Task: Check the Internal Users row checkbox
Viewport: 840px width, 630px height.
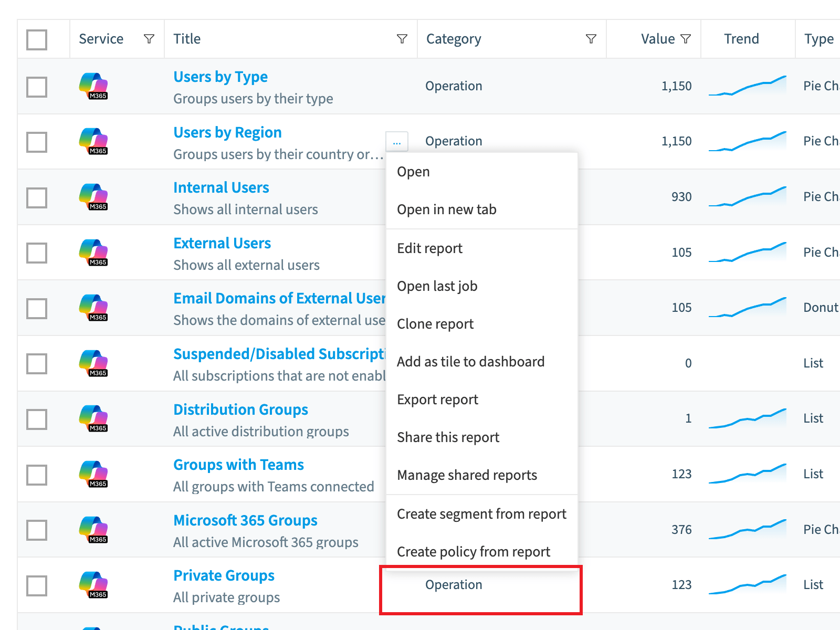Action: [37, 198]
